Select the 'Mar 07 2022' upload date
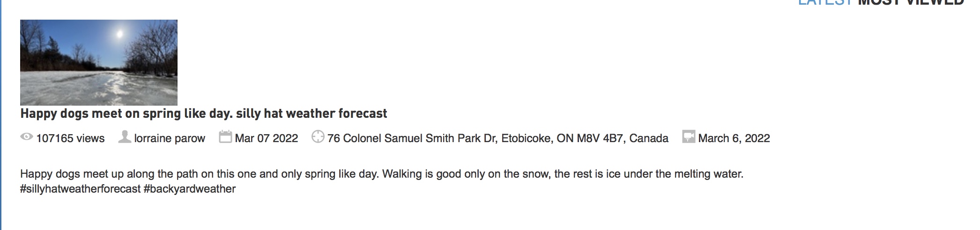The image size is (980, 230). pyautogui.click(x=267, y=138)
